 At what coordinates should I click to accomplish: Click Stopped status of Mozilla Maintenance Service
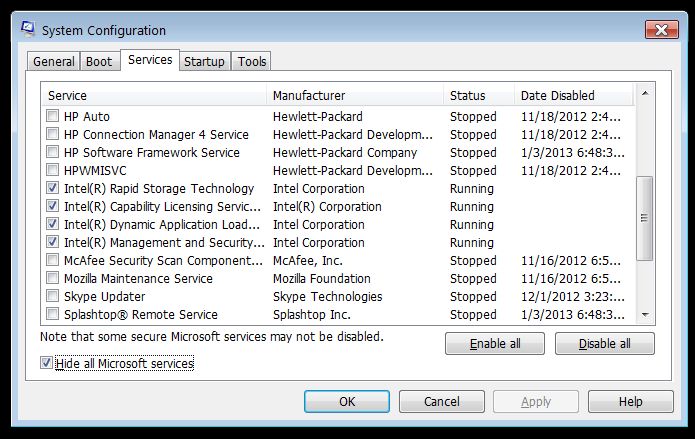point(473,278)
